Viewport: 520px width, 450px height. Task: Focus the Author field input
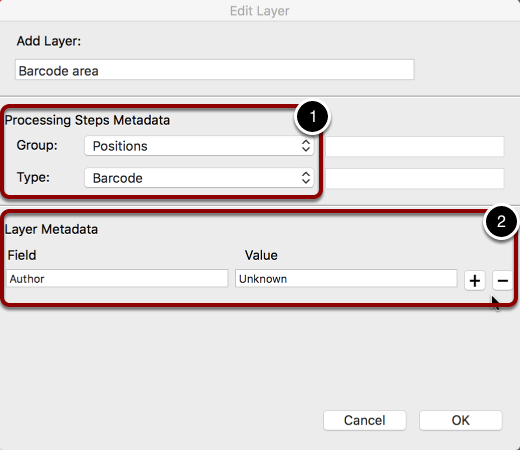117,279
